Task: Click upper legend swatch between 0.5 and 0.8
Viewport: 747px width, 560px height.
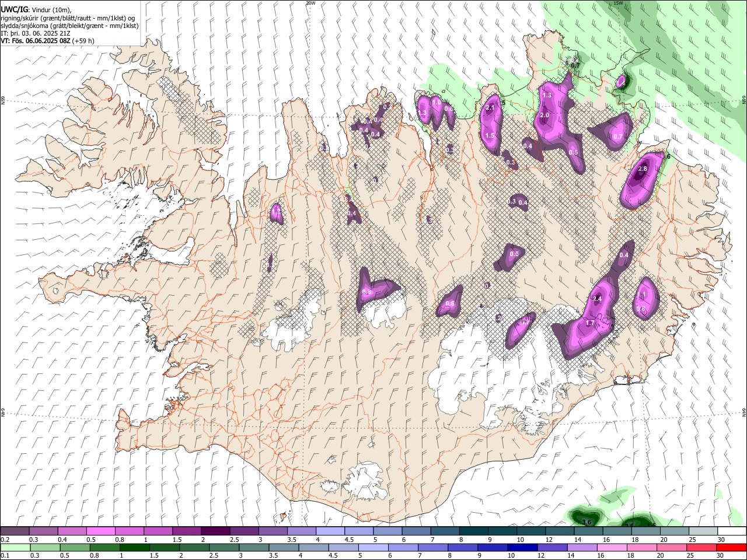Action: pyautogui.click(x=100, y=531)
